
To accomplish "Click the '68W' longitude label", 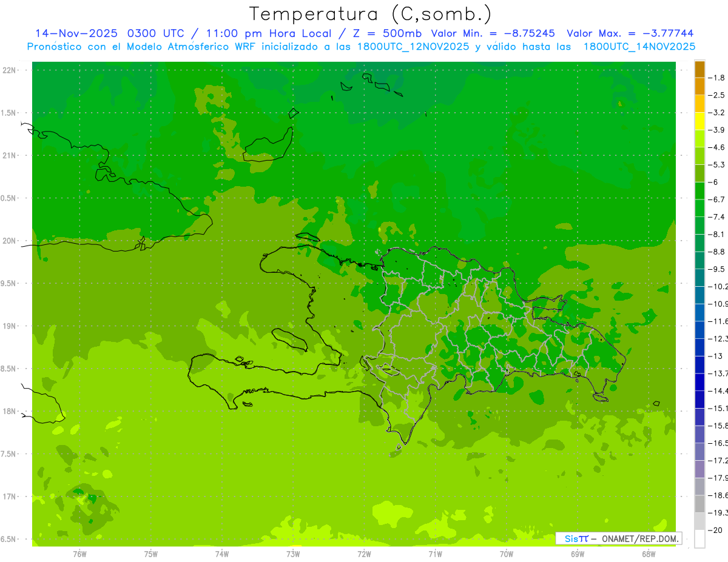I will click(x=649, y=554).
